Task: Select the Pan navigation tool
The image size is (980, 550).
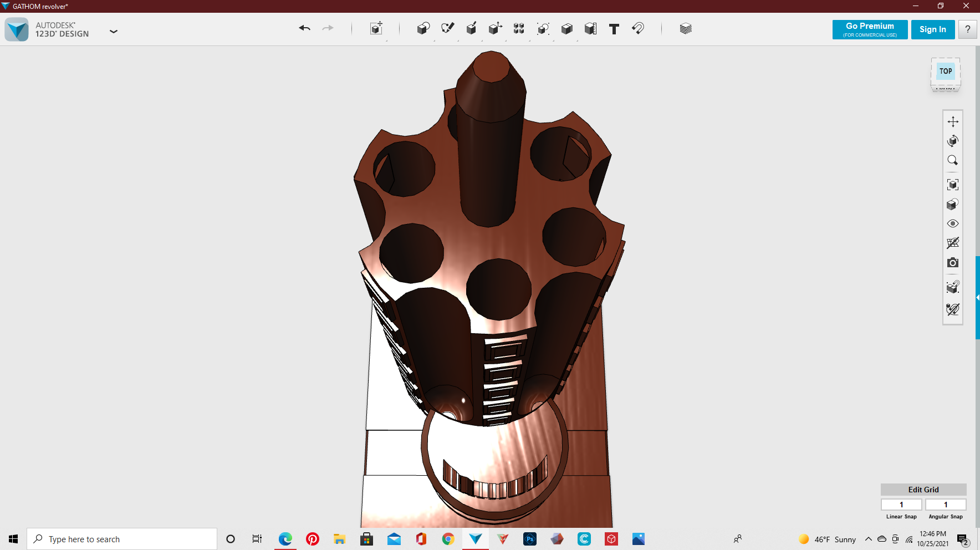Action: coord(953,121)
